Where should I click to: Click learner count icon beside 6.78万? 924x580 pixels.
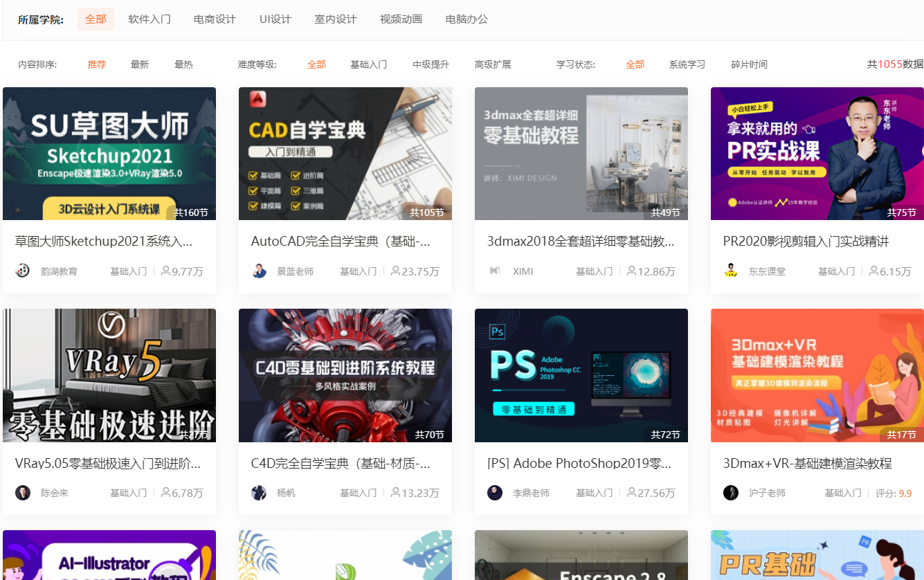[x=165, y=493]
